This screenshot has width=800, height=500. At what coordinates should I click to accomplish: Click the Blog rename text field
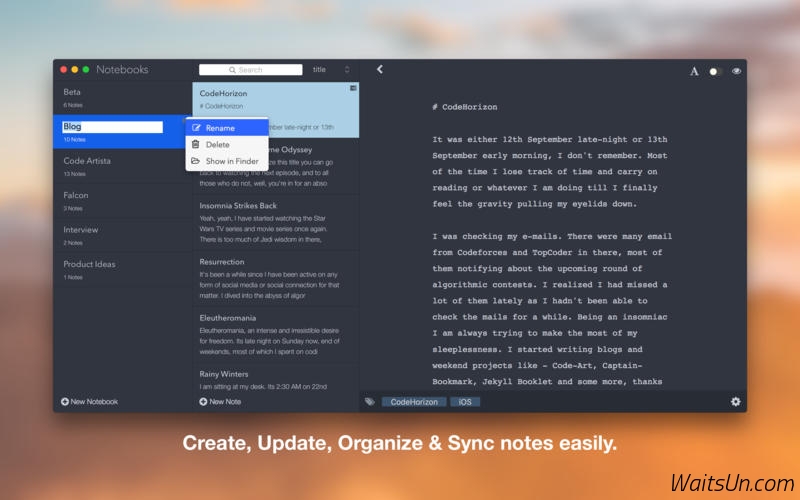coord(112,127)
